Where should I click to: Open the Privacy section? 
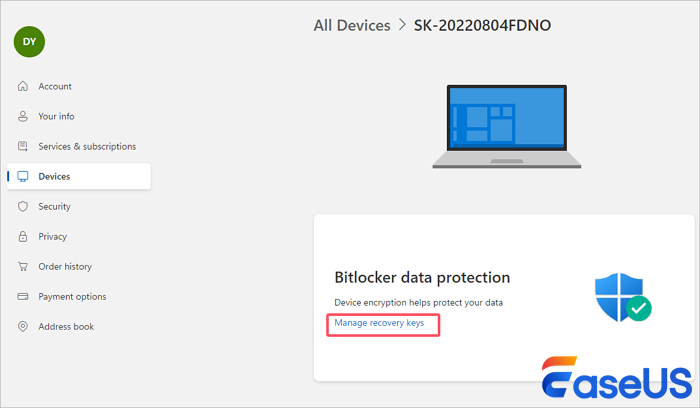(x=52, y=237)
